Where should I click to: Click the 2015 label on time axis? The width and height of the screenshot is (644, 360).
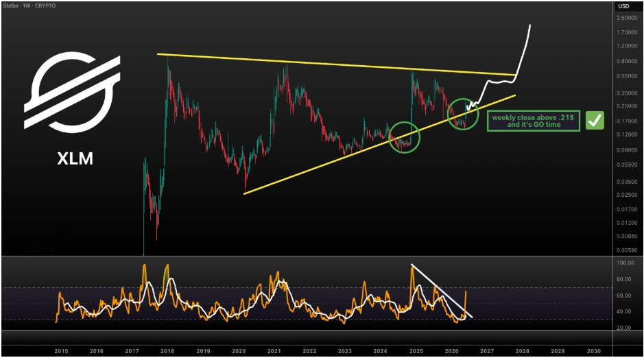pyautogui.click(x=61, y=351)
